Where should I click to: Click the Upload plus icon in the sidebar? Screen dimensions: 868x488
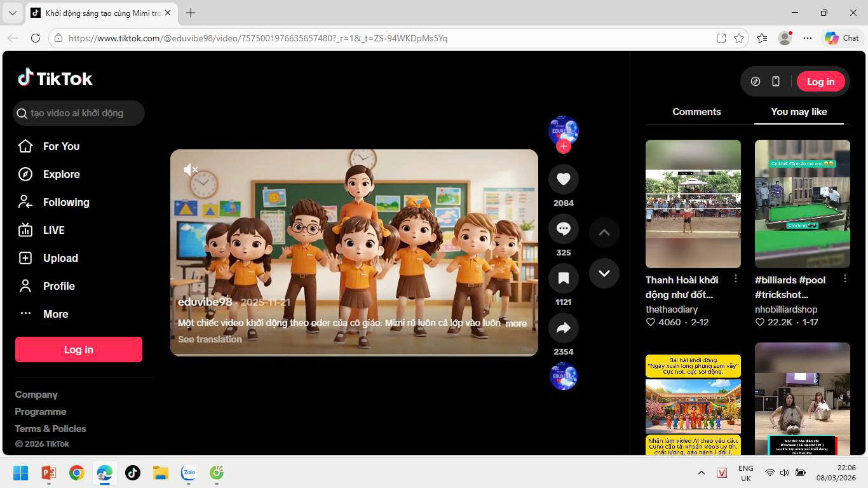[25, 258]
